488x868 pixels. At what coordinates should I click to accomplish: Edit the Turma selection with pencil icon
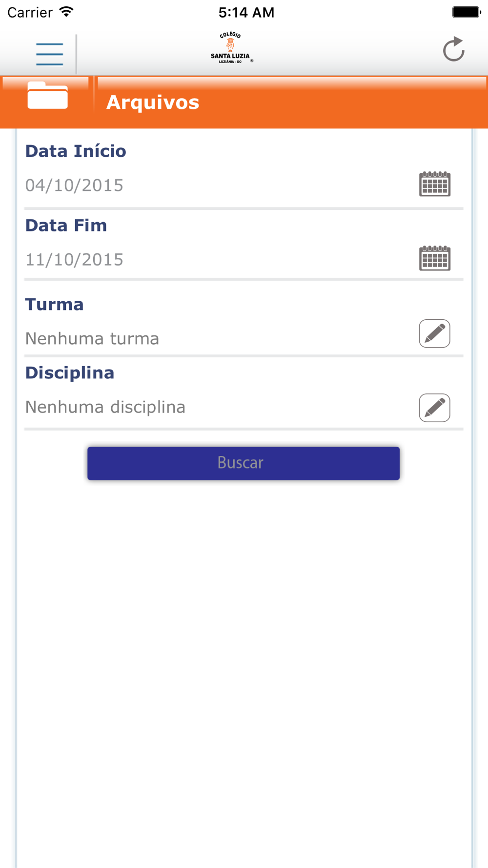pos(435,334)
